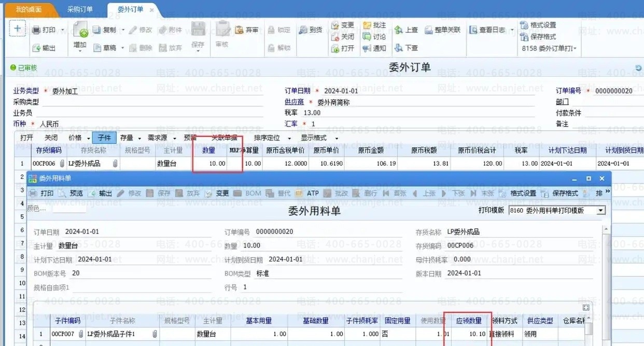Go to previous record with 上查
The height and width of the screenshot is (346, 644).
399,30
